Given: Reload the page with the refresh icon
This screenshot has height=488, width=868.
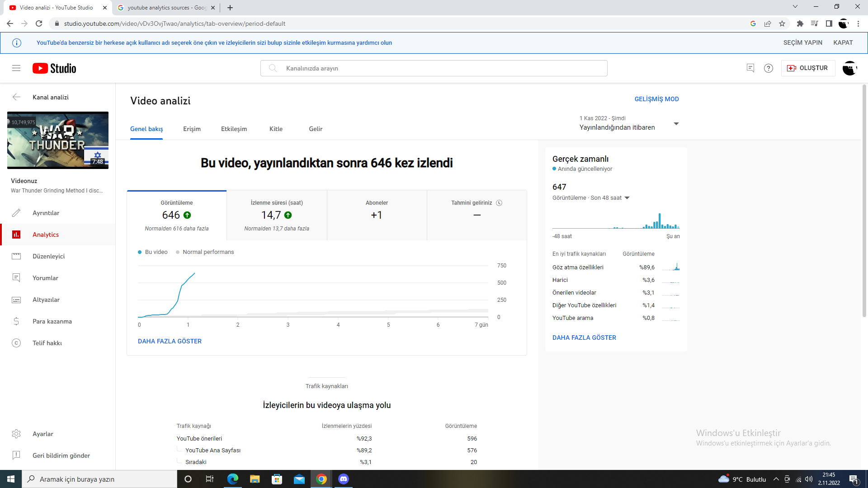Looking at the screenshot, I should click(39, 23).
